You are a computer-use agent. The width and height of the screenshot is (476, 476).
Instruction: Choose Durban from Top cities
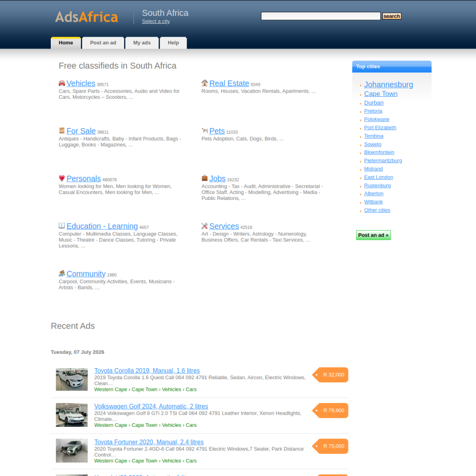point(374,103)
